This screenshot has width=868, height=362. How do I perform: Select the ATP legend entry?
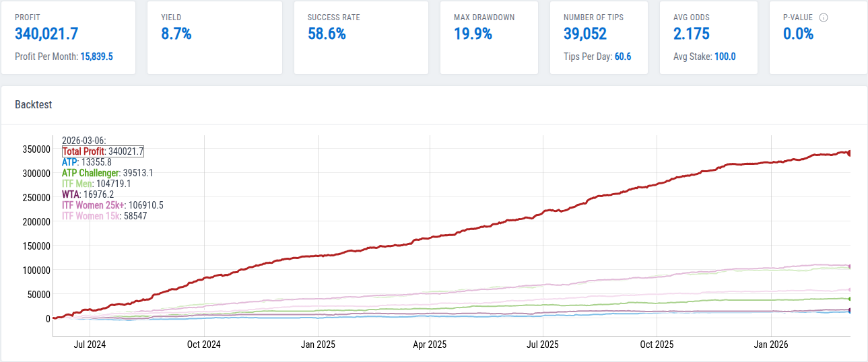pyautogui.click(x=70, y=162)
